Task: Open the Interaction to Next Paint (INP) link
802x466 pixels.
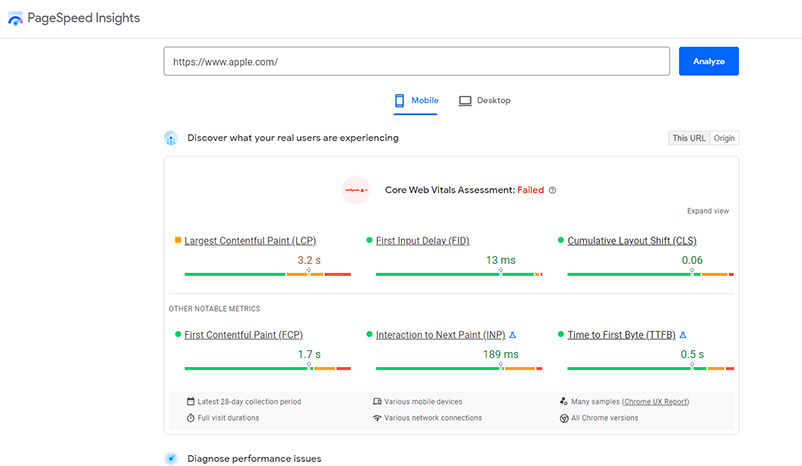Action: 440,335
